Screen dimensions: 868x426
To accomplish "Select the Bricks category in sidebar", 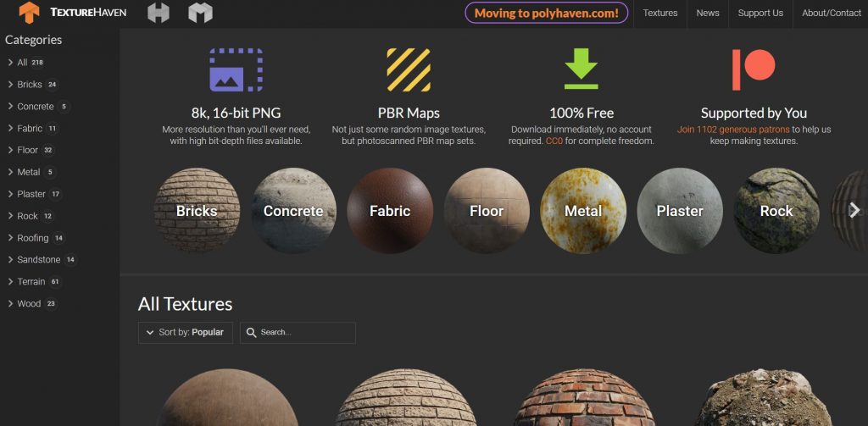I will pyautogui.click(x=33, y=85).
